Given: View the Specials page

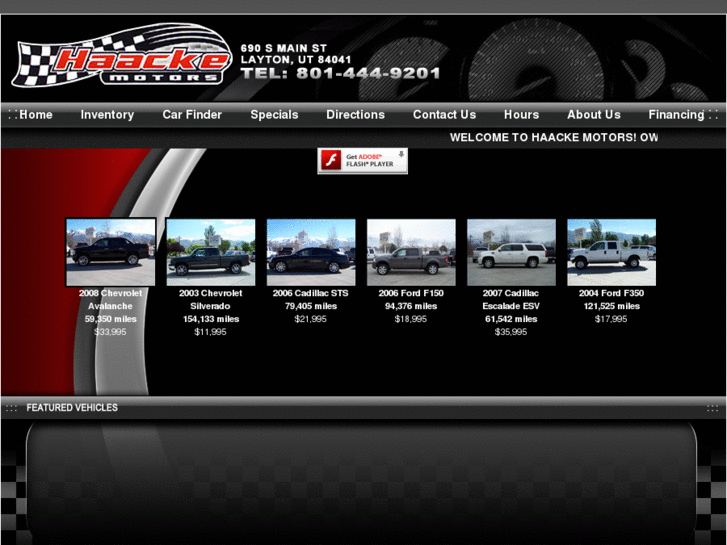Looking at the screenshot, I should tap(274, 115).
